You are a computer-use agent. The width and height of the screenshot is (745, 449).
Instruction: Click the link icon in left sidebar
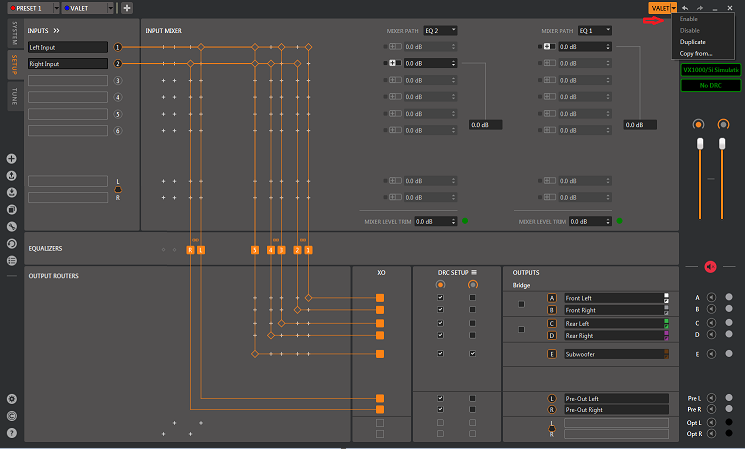click(x=12, y=227)
